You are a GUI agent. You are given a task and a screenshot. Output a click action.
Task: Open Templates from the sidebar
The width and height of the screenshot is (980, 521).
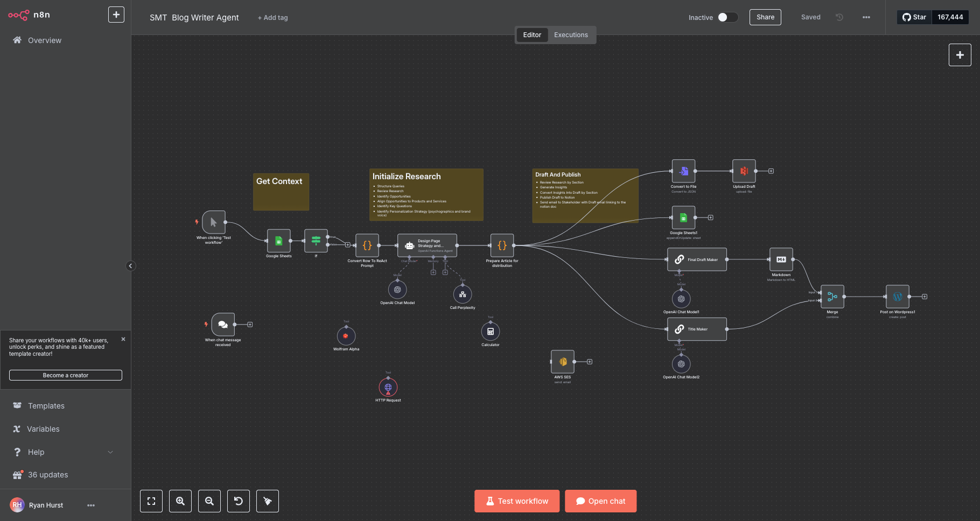46,406
